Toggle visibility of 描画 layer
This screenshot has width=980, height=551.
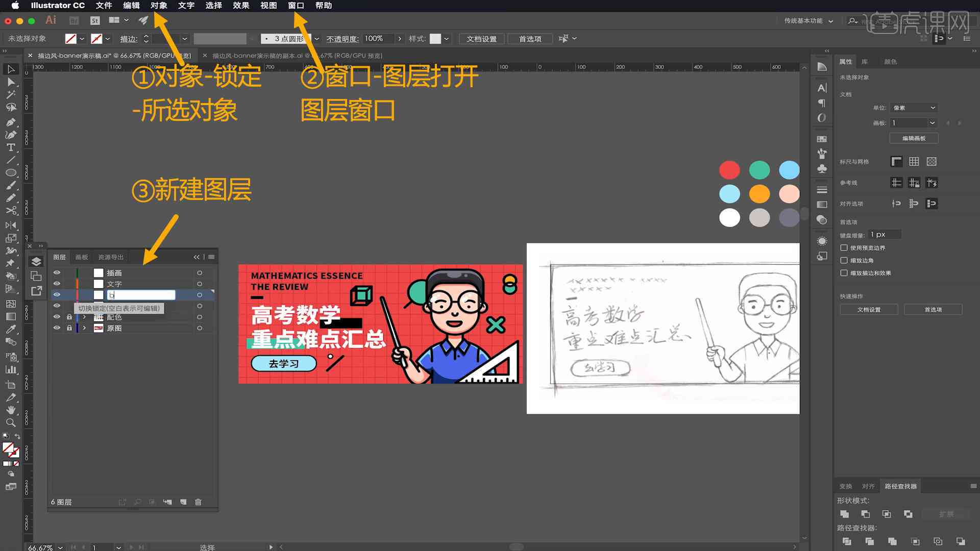pyautogui.click(x=57, y=272)
